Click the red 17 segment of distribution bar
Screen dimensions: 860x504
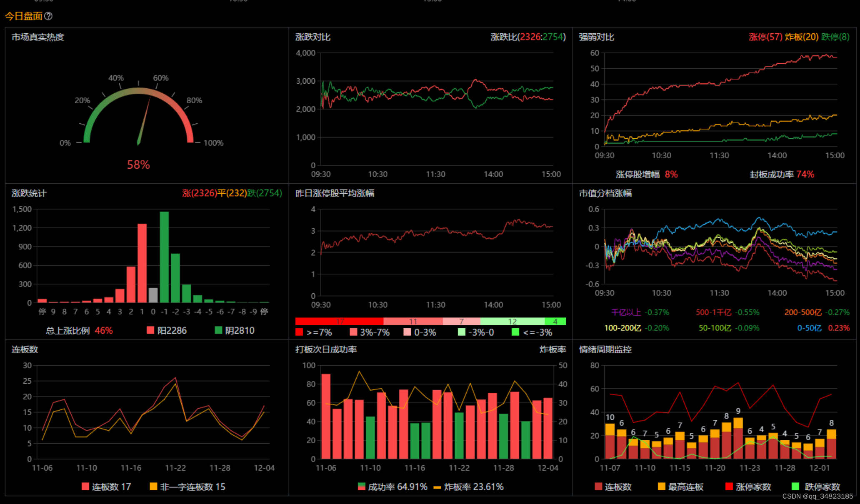(x=339, y=321)
